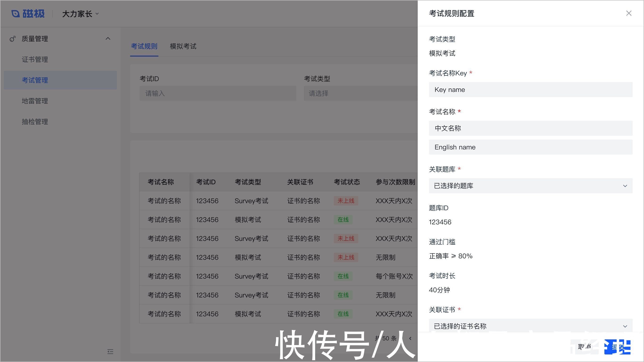Click 每个账号X次 limit cell
644x362 pixels.
coord(394,276)
